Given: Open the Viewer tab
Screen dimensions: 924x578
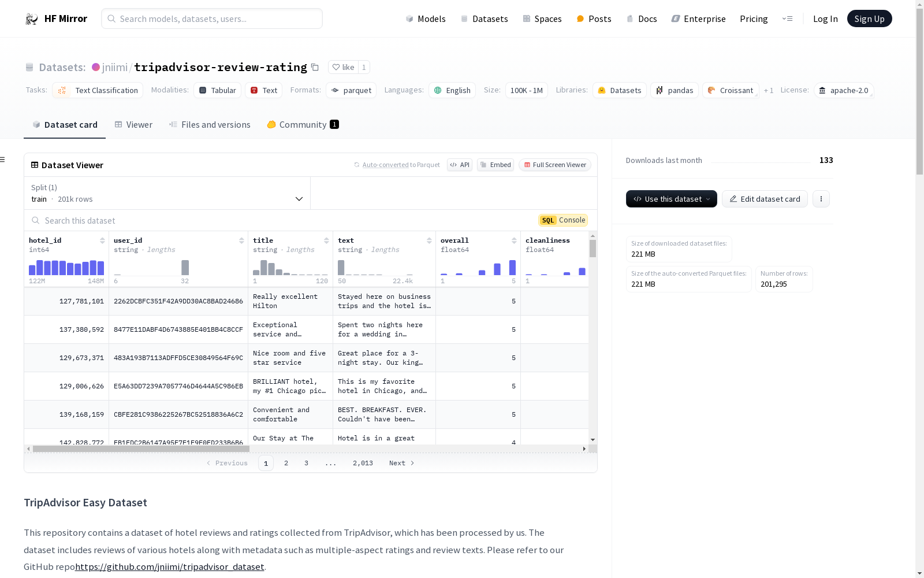Looking at the screenshot, I should [133, 125].
